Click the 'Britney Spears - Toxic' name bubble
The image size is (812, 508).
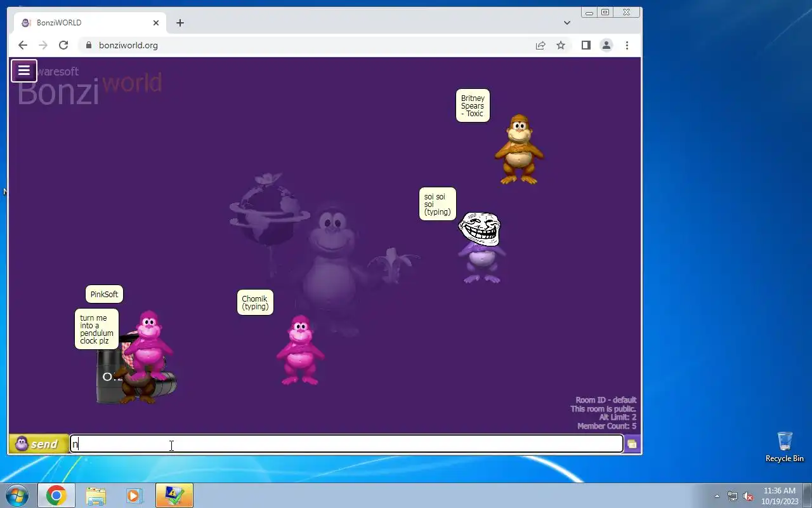[x=473, y=105]
